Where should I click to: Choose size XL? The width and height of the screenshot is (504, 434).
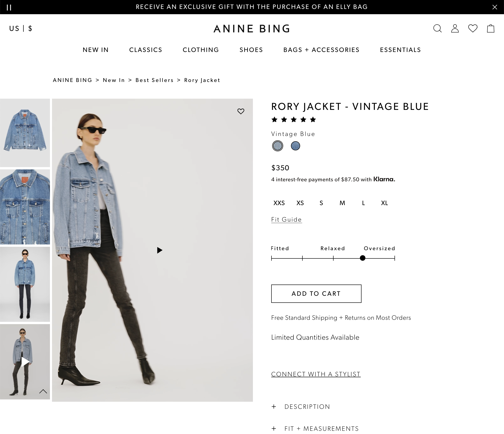click(x=384, y=203)
